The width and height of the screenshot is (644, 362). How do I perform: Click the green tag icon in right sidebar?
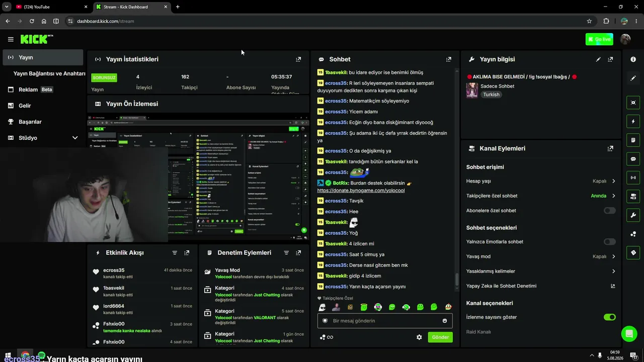point(633,252)
